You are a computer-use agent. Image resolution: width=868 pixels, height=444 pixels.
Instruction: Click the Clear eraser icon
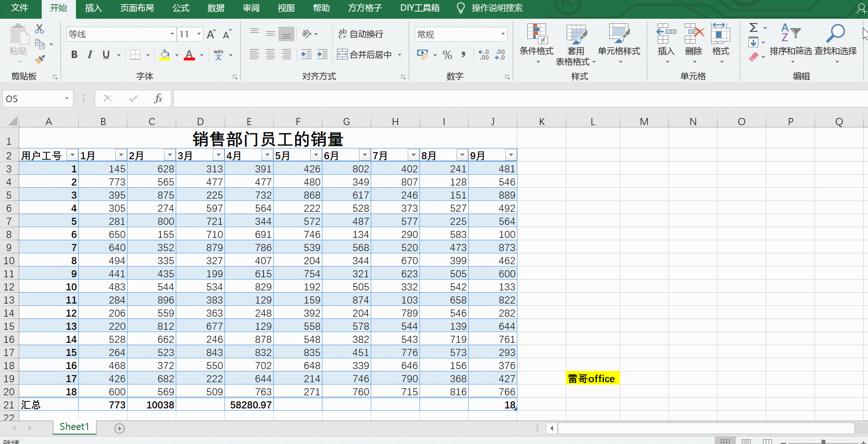tap(754, 57)
